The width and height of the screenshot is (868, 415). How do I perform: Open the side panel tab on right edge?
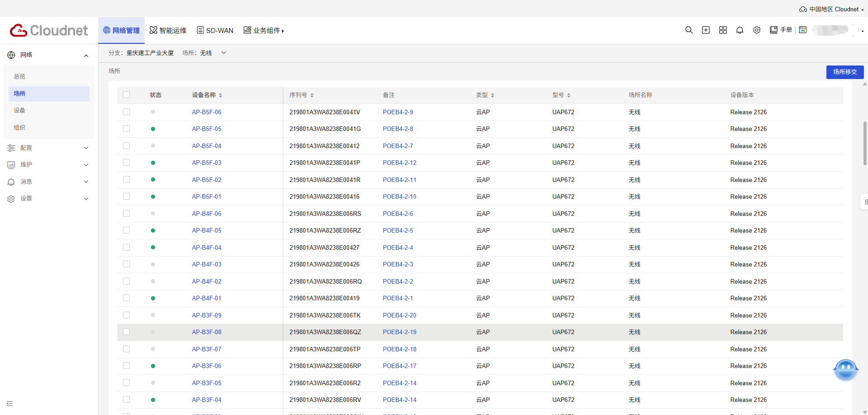[x=864, y=202]
